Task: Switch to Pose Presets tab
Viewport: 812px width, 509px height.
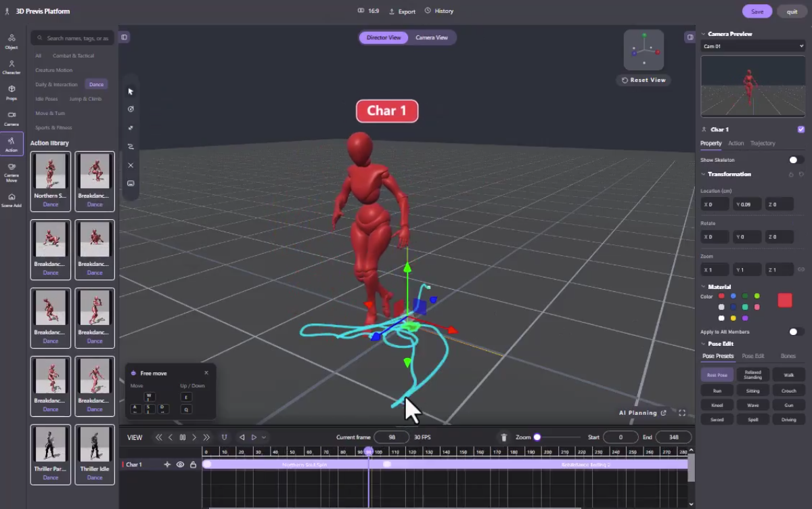Action: [718, 356]
